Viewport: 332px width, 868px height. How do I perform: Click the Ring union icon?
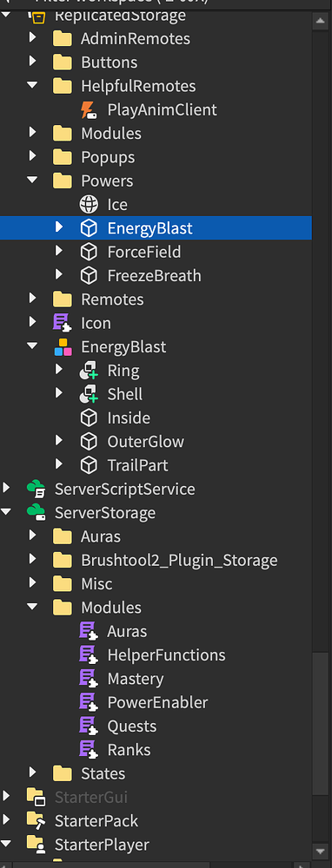point(89,371)
